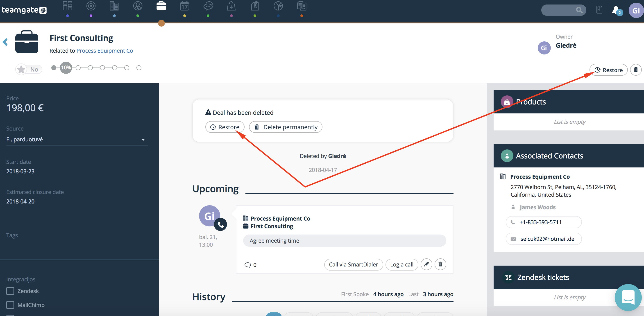Click the owner Gi avatar
The width and height of the screenshot is (644, 316).
[x=544, y=48]
